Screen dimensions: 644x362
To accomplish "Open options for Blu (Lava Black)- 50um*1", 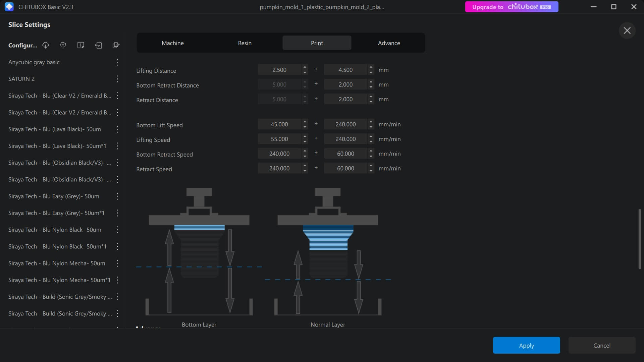I will click(117, 146).
